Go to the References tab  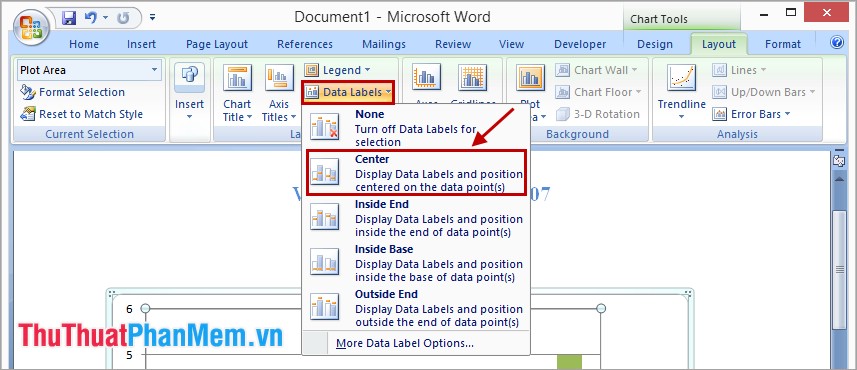305,44
